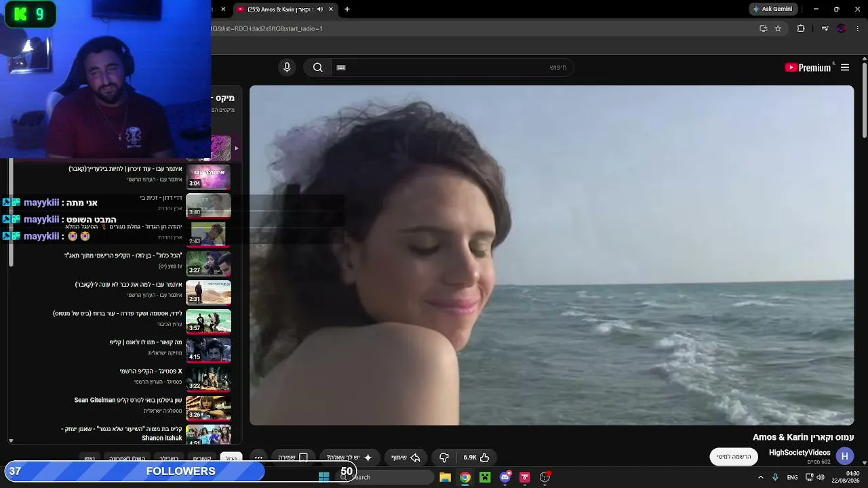
Task: Dislike the video with thumbs down
Action: coord(444,457)
